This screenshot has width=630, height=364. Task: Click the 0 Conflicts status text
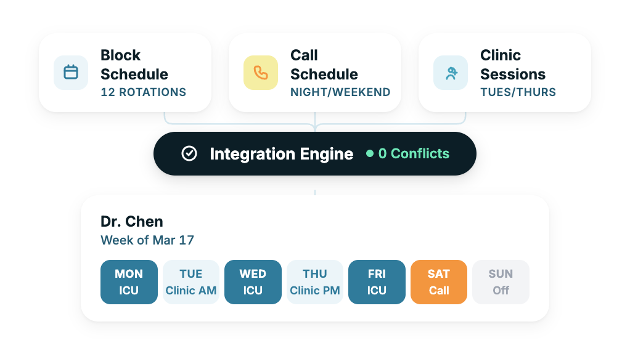coord(414,154)
